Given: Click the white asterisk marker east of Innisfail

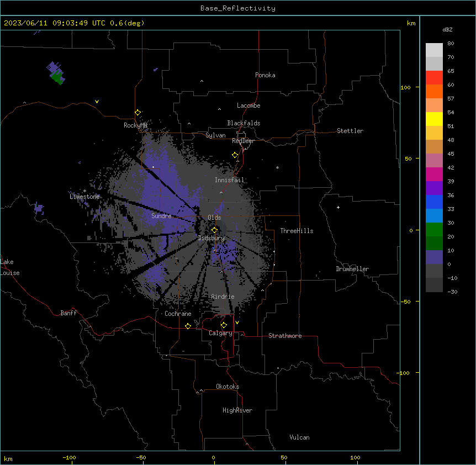Looking at the screenshot, I should coord(277,167).
